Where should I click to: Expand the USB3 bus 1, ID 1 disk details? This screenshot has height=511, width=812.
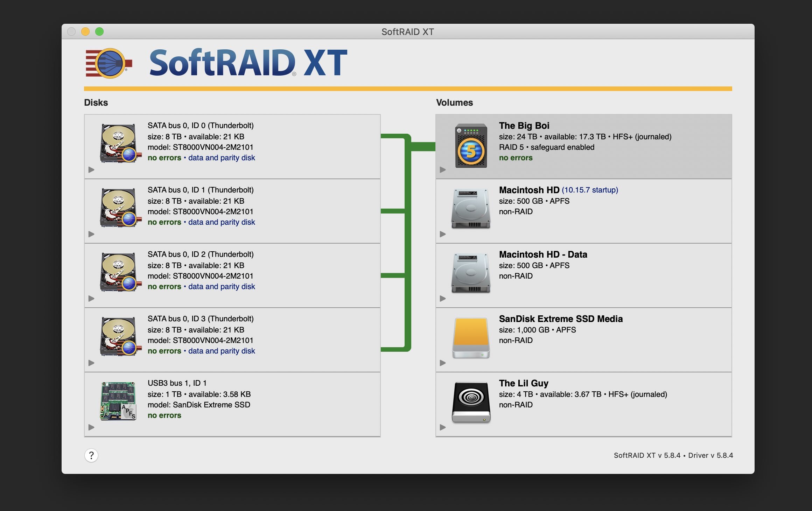[91, 427]
